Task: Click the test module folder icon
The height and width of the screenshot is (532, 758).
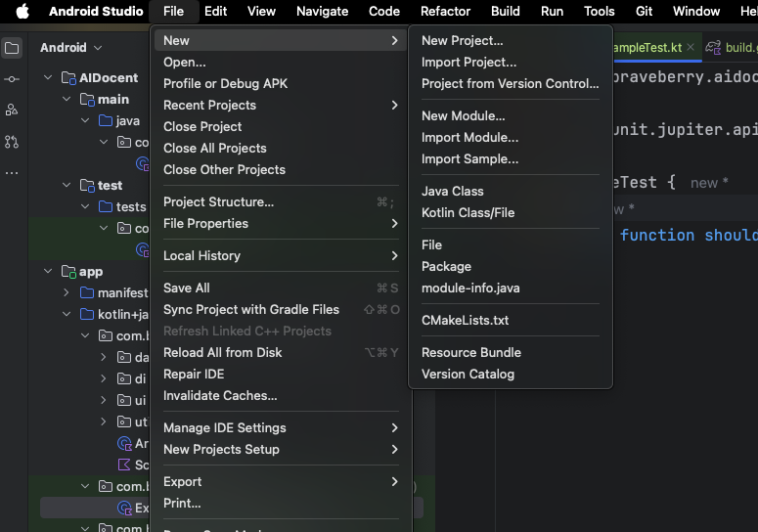Action: pos(87,186)
